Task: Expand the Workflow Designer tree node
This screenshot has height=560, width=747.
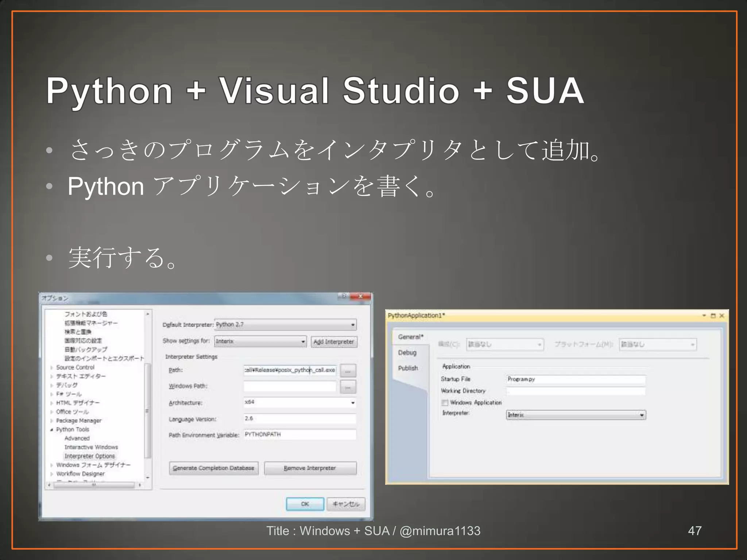Action: pyautogui.click(x=52, y=474)
